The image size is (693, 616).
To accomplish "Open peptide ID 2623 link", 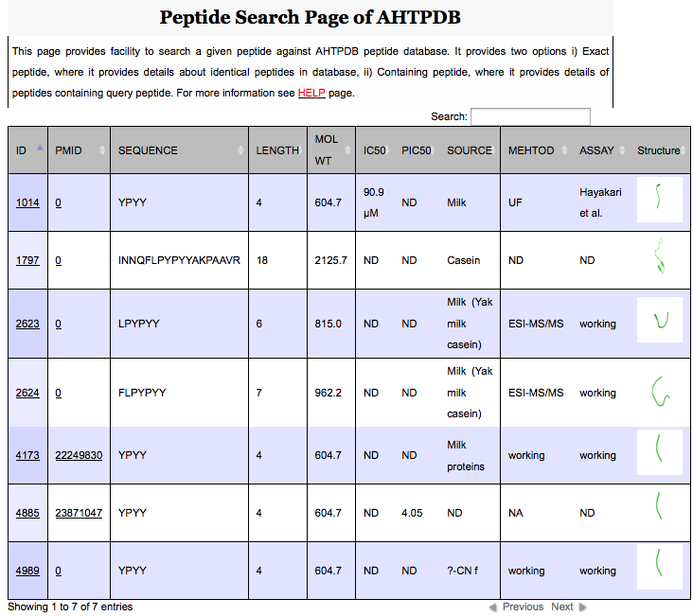I will [x=27, y=324].
